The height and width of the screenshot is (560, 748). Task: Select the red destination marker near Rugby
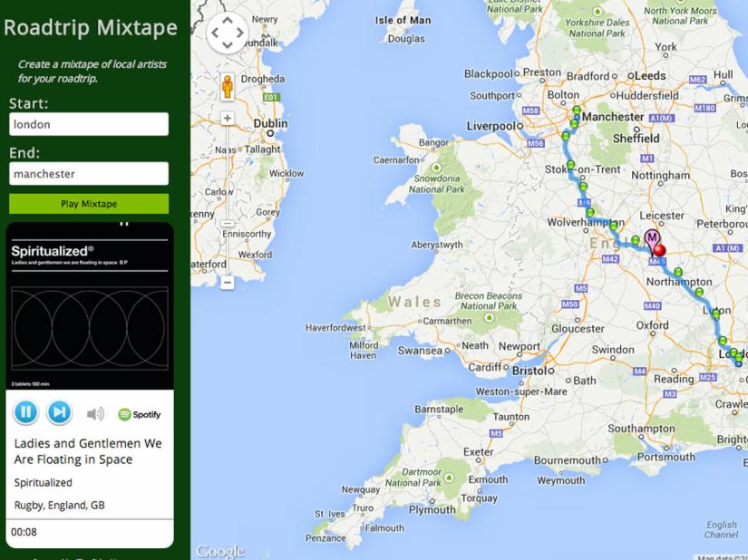pyautogui.click(x=661, y=250)
